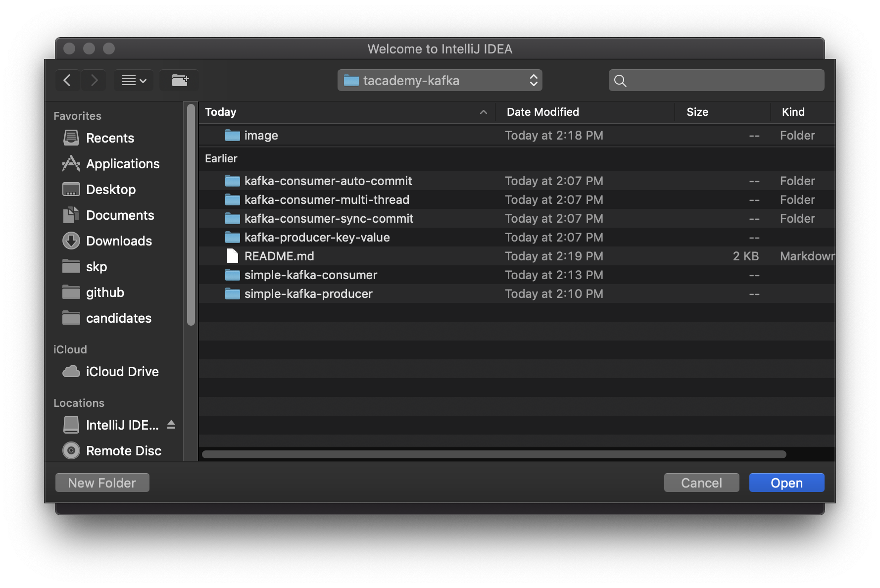Select kafka-producer-key-value folder
Image resolution: width=880 pixels, height=588 pixels.
[517, 238]
